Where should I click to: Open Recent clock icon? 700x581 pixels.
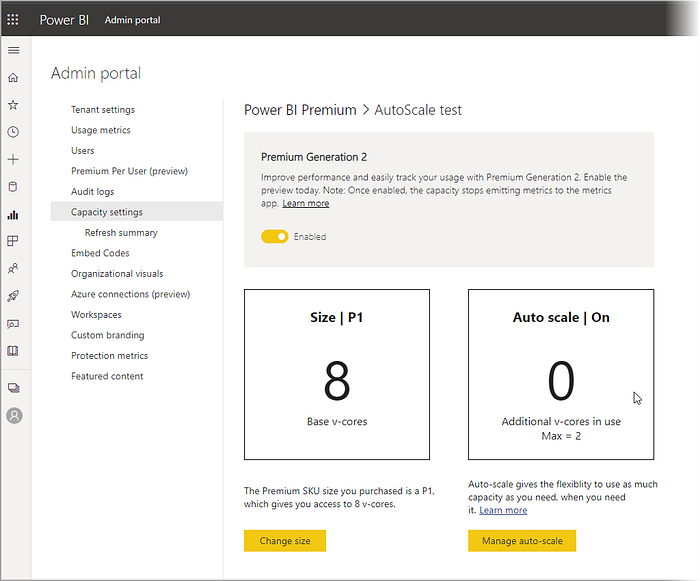tap(13, 132)
